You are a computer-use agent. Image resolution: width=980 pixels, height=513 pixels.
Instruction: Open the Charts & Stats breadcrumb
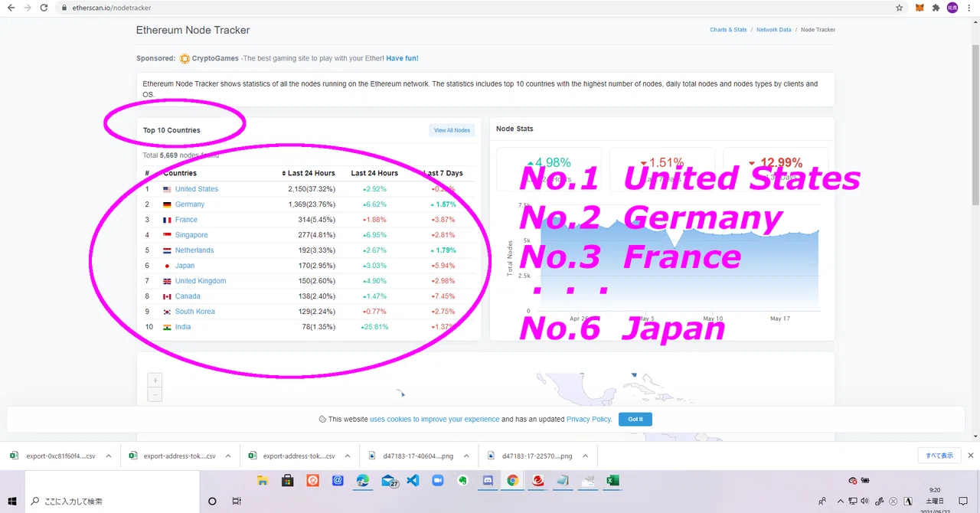pyautogui.click(x=728, y=30)
